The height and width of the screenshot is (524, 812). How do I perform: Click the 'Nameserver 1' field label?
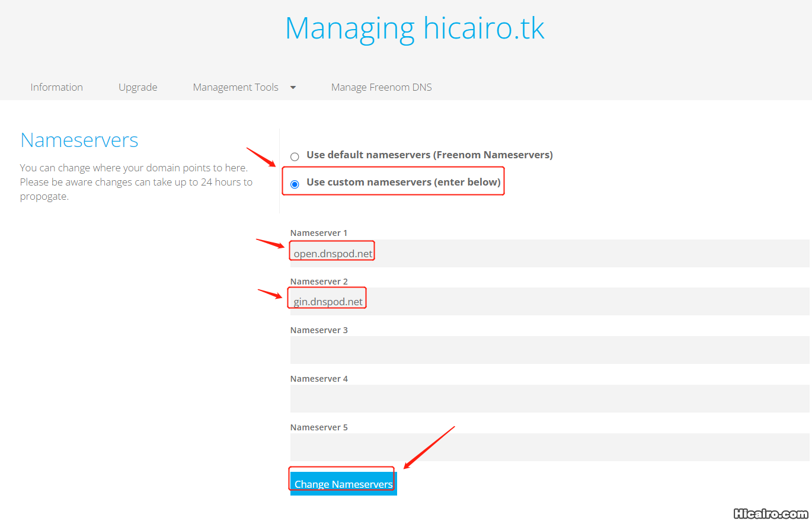click(x=319, y=233)
